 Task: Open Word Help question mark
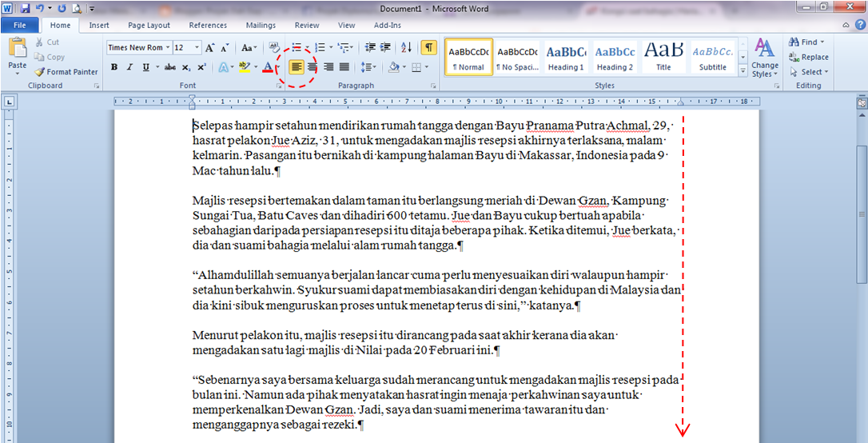pyautogui.click(x=860, y=25)
